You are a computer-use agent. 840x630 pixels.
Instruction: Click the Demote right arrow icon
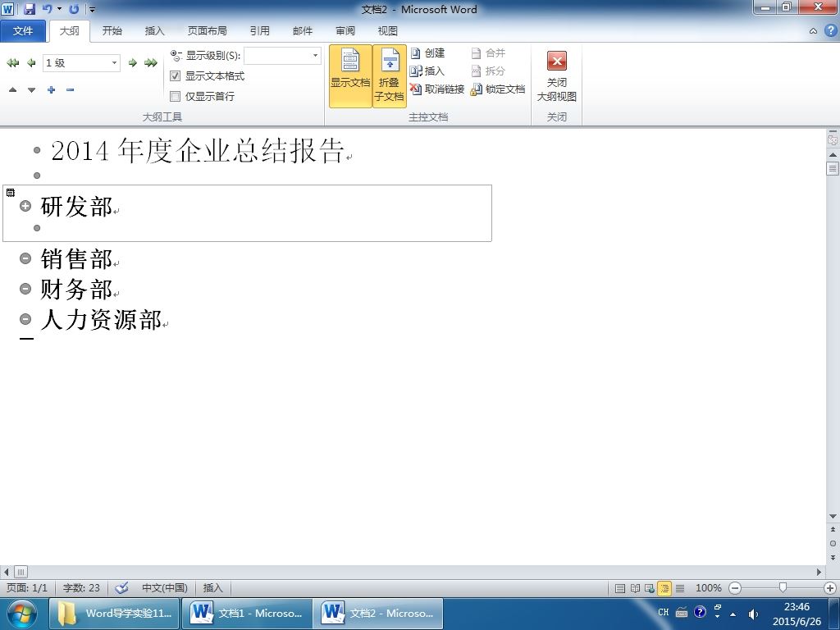[x=132, y=63]
